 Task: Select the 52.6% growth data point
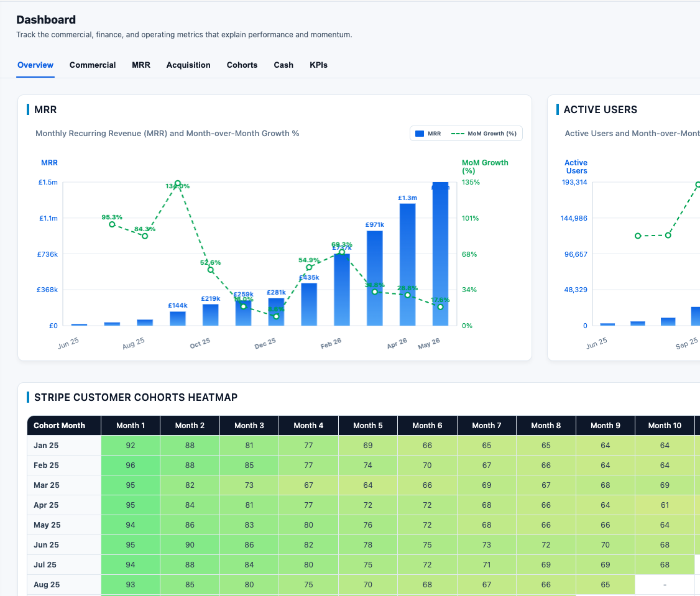(x=211, y=270)
